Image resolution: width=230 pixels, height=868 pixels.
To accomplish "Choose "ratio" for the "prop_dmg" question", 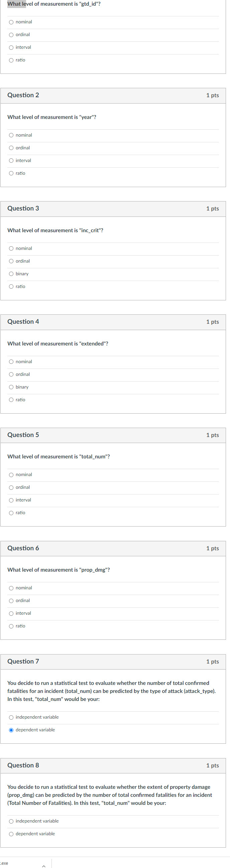I will point(11,626).
